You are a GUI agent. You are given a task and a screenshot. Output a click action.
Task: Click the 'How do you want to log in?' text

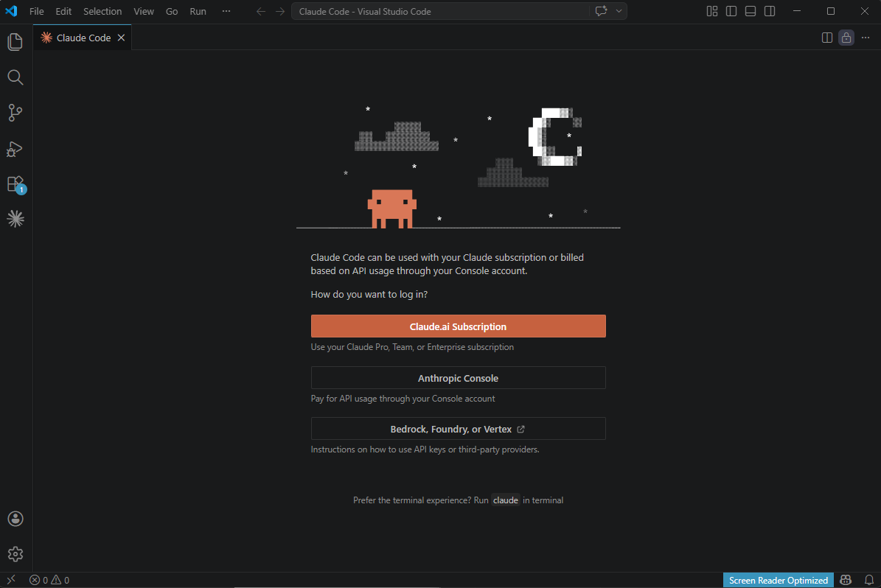pos(369,294)
